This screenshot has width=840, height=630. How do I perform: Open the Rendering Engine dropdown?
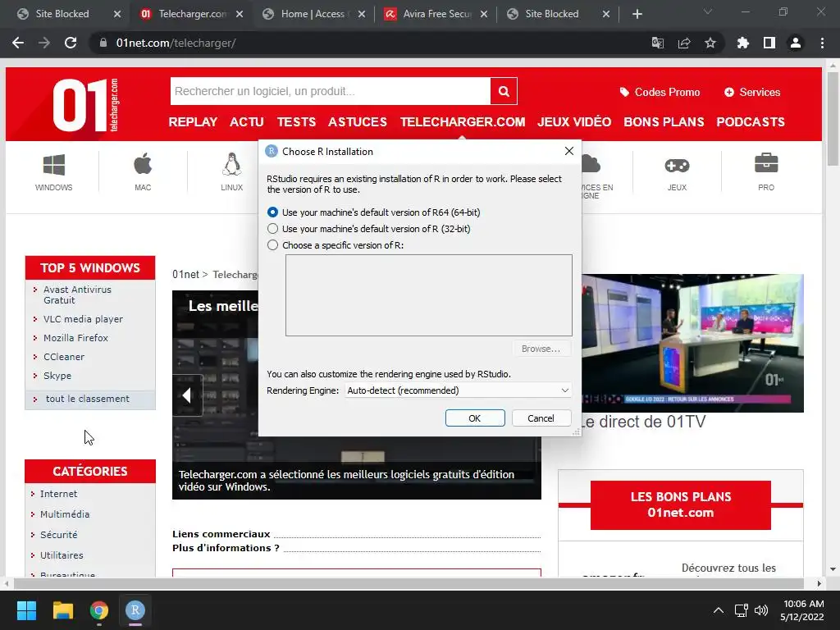pyautogui.click(x=458, y=390)
